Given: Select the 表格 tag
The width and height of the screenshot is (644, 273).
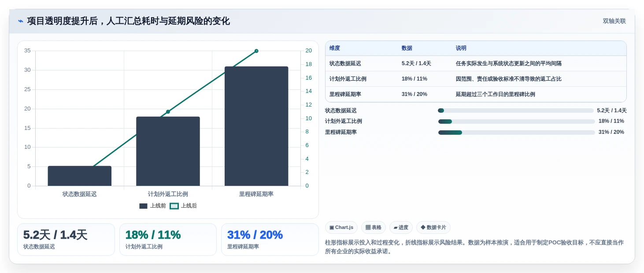Looking at the screenshot, I should pyautogui.click(x=374, y=227).
